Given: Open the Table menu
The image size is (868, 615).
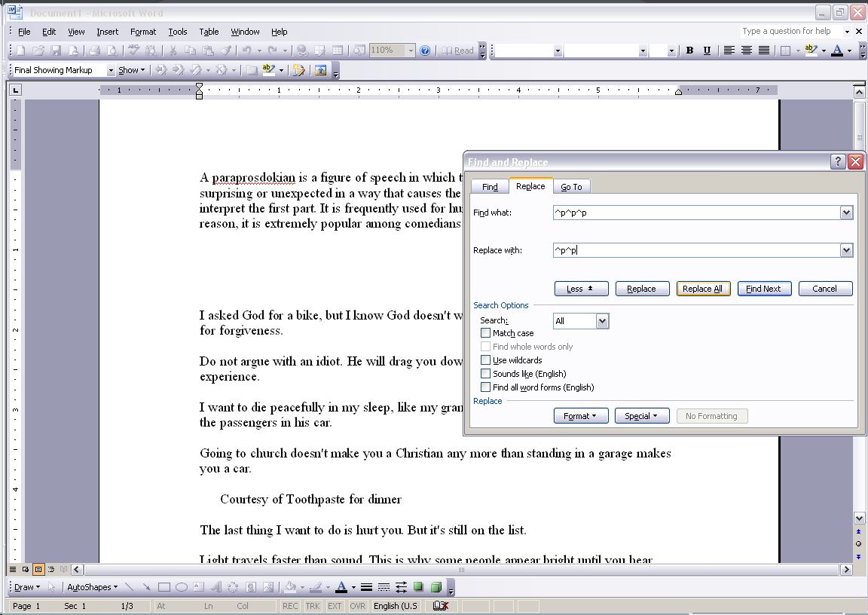Looking at the screenshot, I should point(209,32).
